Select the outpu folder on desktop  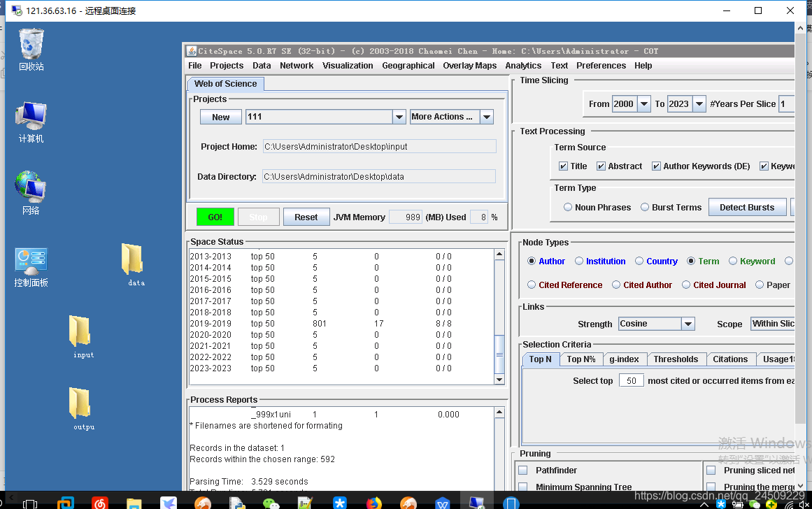(x=81, y=409)
